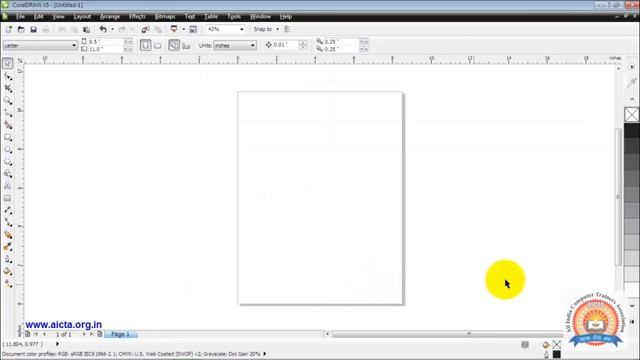This screenshot has height=360, width=640.
Task: Expand the cursor coordinates arrow in status bar
Action: click(x=57, y=344)
